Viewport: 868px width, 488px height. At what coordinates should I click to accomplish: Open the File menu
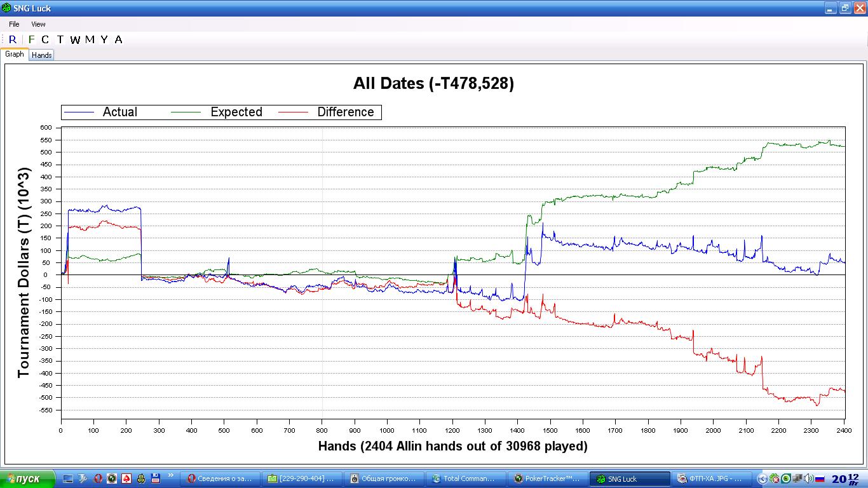click(14, 24)
